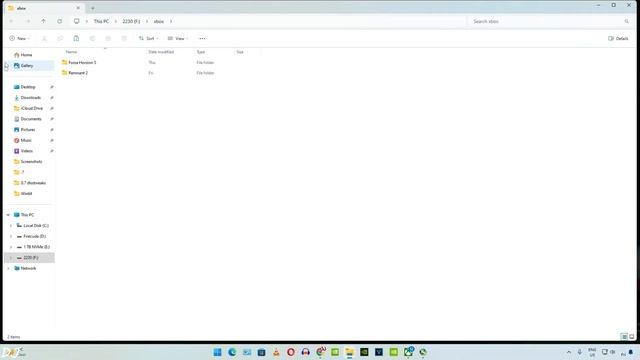Expand Local Disk (C:) in tree

pos(11,225)
